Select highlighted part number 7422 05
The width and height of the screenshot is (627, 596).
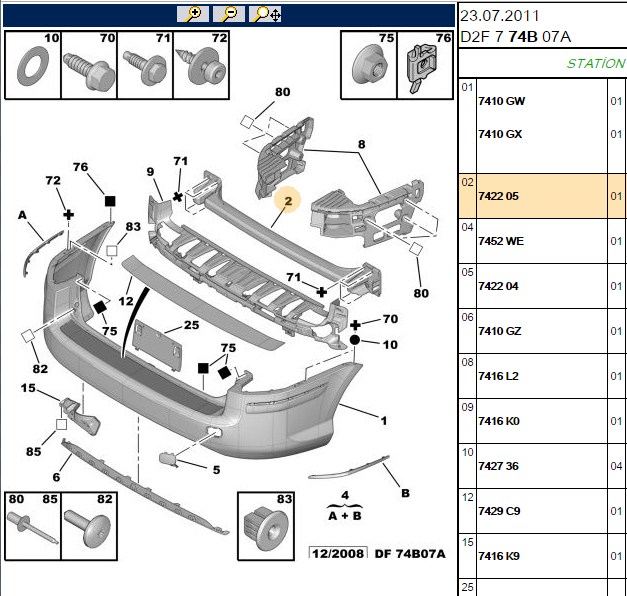click(x=499, y=196)
